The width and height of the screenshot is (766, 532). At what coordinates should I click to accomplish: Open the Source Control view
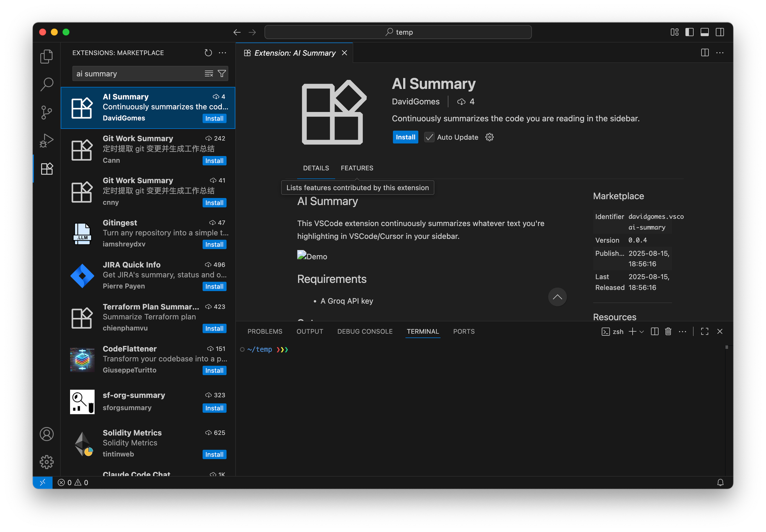pyautogui.click(x=46, y=113)
